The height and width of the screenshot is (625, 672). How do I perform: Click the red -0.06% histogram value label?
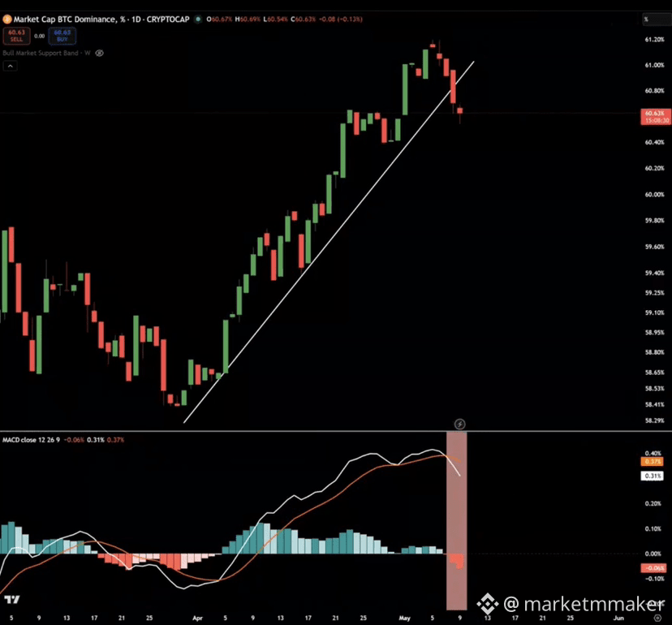point(653,568)
